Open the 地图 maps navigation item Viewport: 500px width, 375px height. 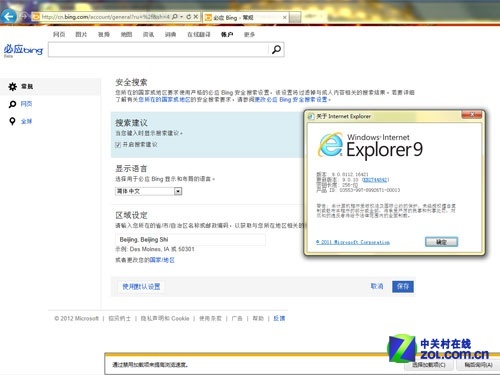tap(126, 34)
